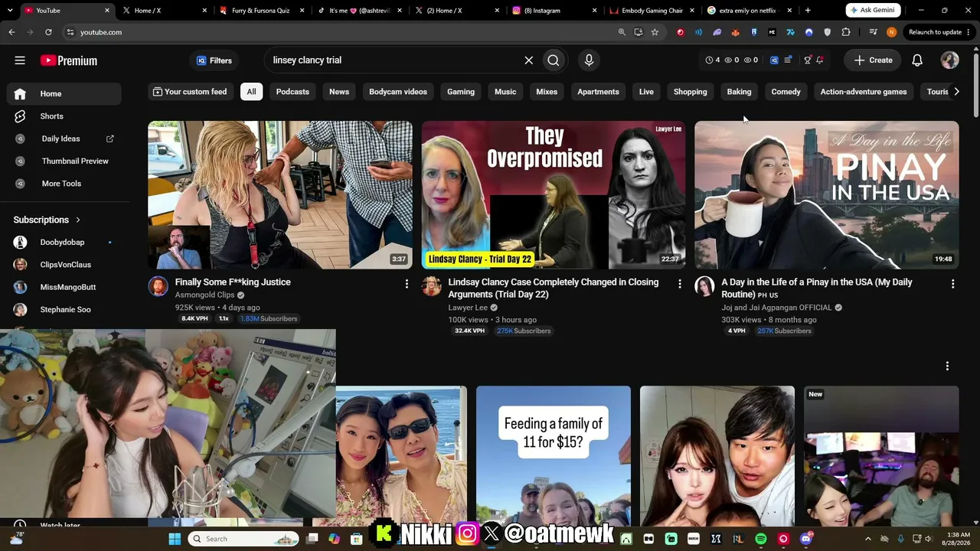This screenshot has height=551, width=980.
Task: Open the Stephanie Soo subscription
Action: point(63,310)
